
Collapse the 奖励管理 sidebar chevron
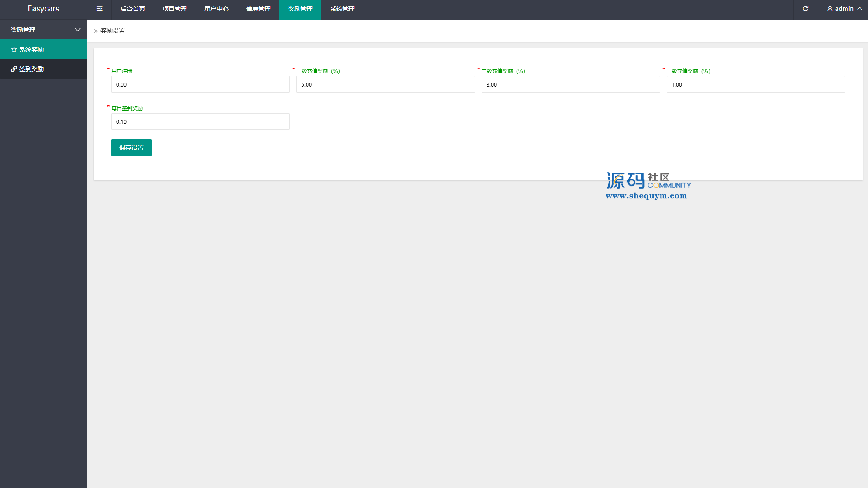coord(78,30)
